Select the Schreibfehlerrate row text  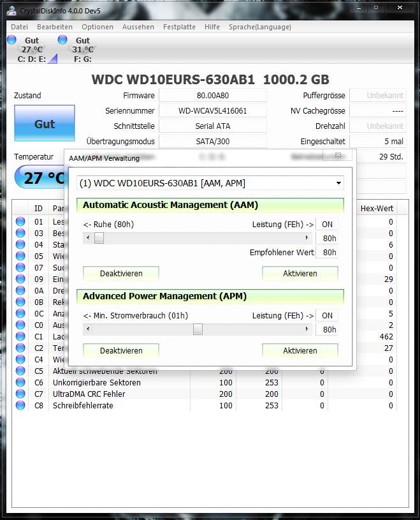(x=83, y=405)
